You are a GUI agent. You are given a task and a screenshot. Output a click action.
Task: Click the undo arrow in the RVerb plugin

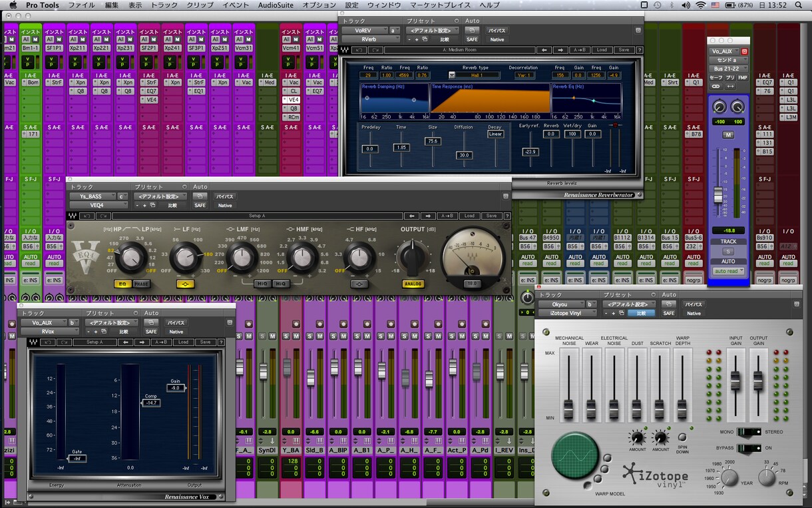[359, 50]
